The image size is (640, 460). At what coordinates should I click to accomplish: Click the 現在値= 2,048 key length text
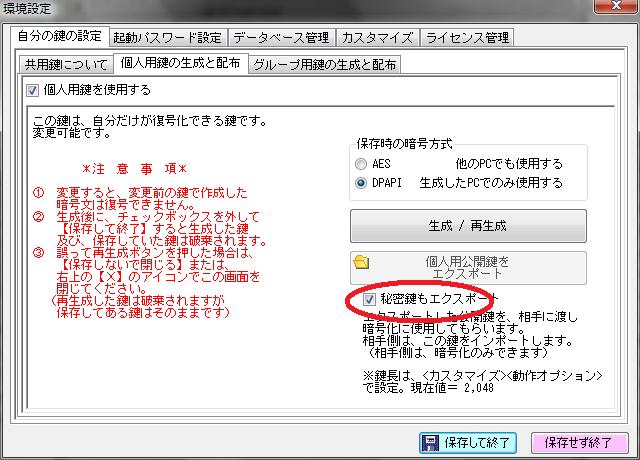452,388
